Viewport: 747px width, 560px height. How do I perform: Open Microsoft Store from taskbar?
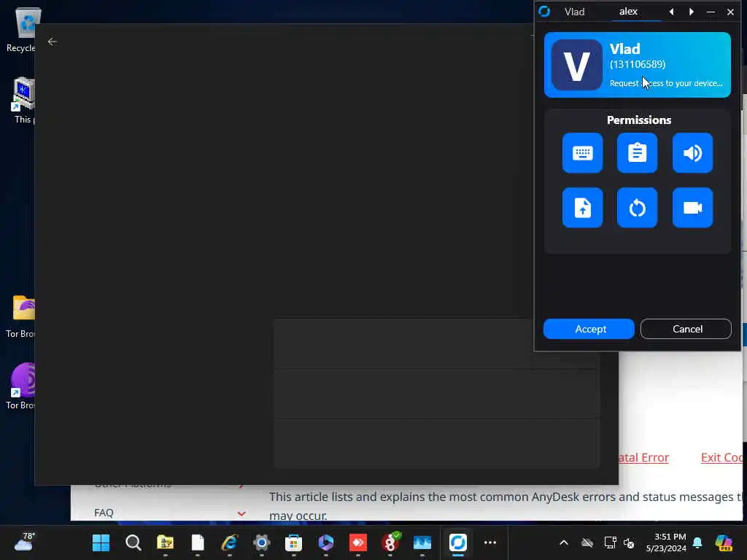(x=293, y=542)
